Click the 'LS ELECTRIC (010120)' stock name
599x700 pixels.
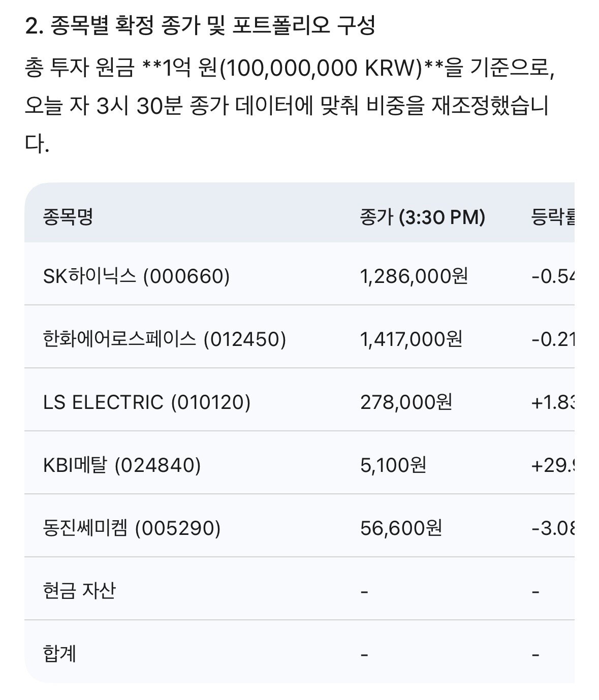[x=147, y=402]
